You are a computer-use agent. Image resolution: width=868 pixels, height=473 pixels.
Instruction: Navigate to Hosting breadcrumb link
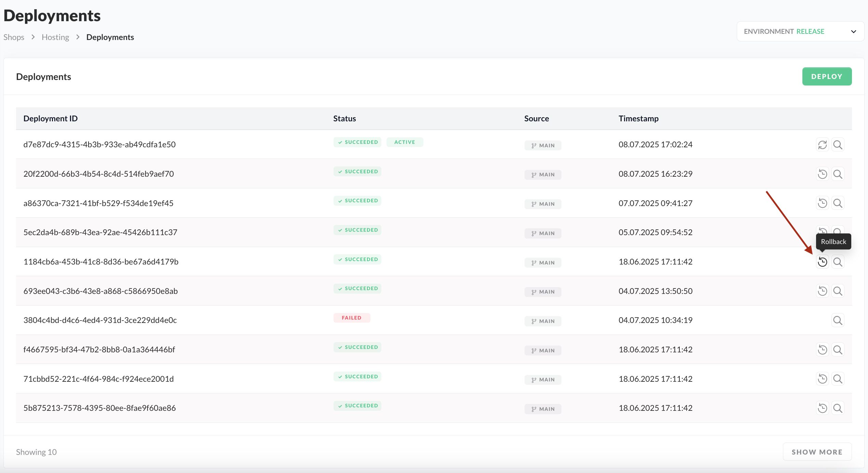(x=55, y=37)
